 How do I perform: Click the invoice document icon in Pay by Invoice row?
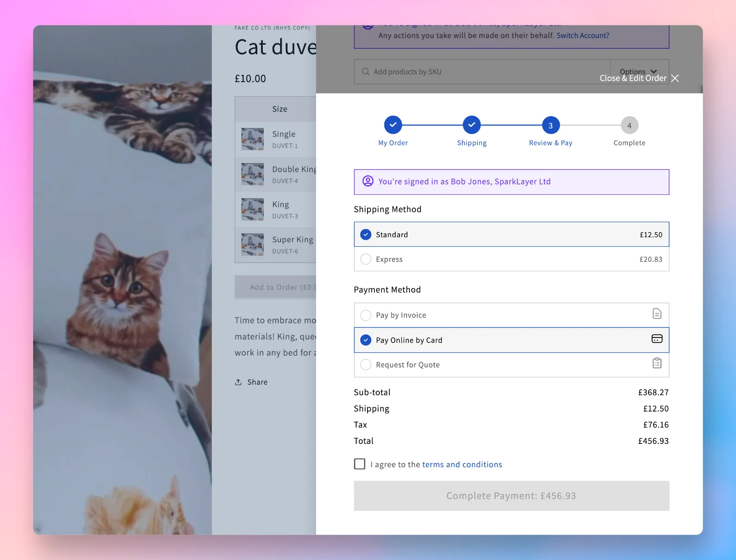(657, 314)
